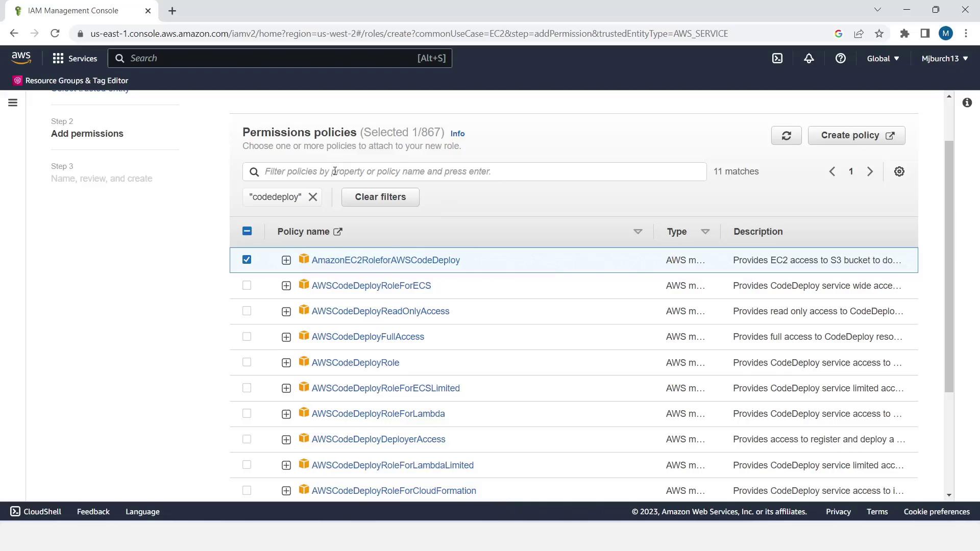
Task: Open the Services menu
Action: tap(75, 58)
